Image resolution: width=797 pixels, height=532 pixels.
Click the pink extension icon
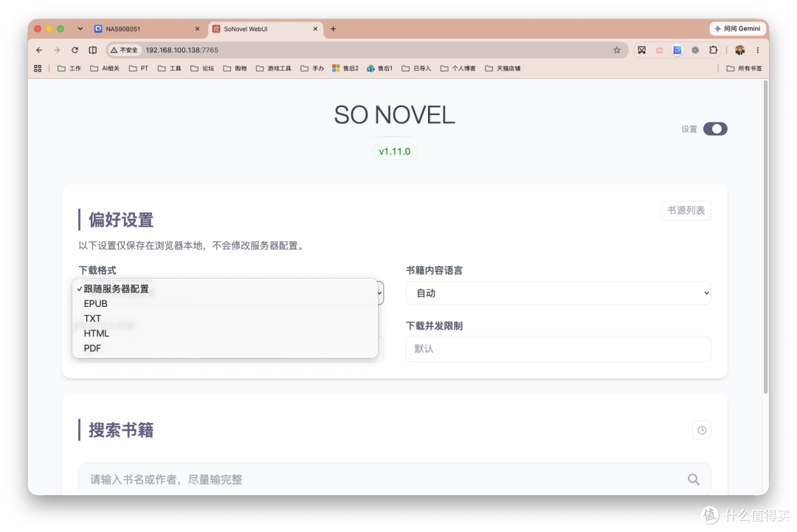tap(659, 49)
